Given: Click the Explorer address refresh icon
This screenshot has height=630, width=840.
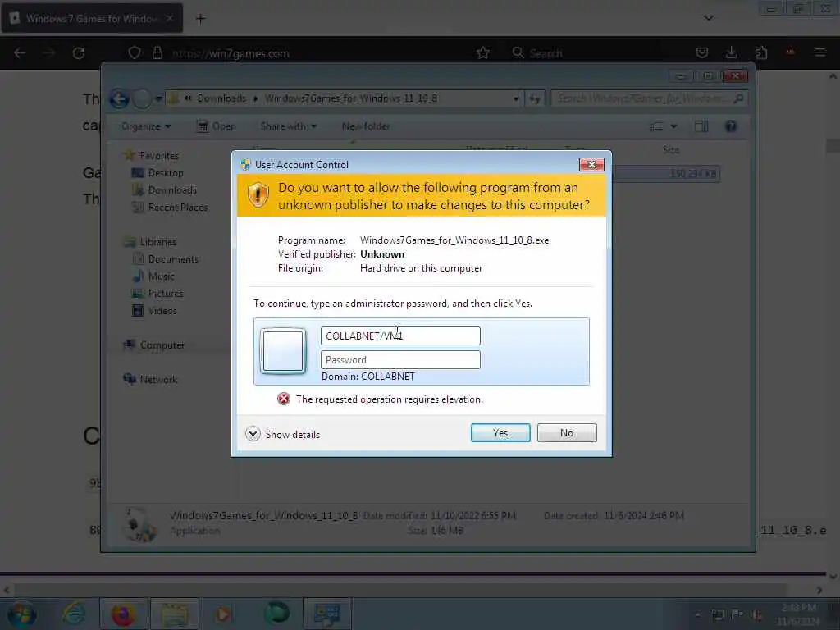Looking at the screenshot, I should pos(535,98).
